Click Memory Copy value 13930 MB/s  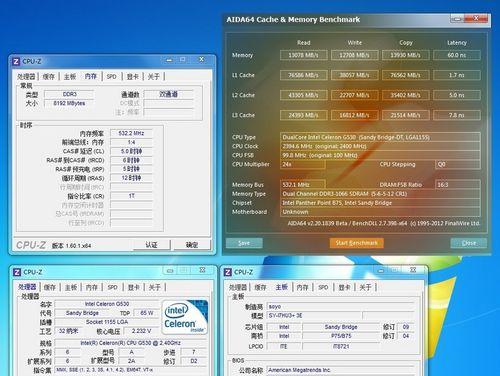point(406,55)
